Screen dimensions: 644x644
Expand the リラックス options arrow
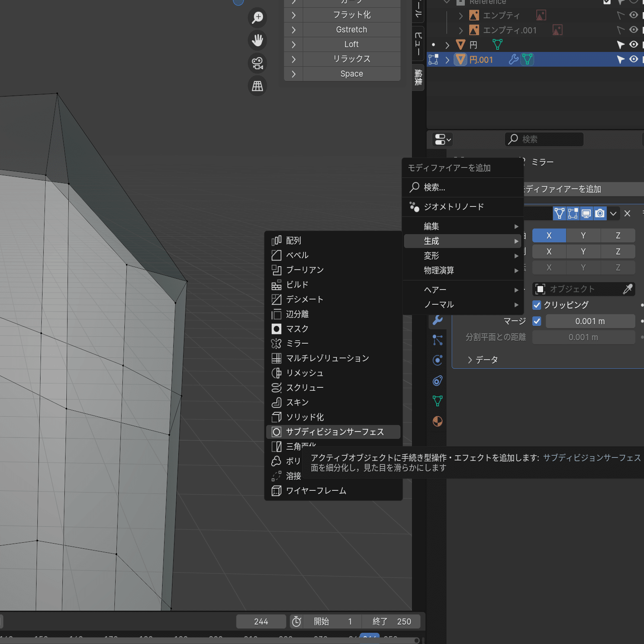[293, 59]
